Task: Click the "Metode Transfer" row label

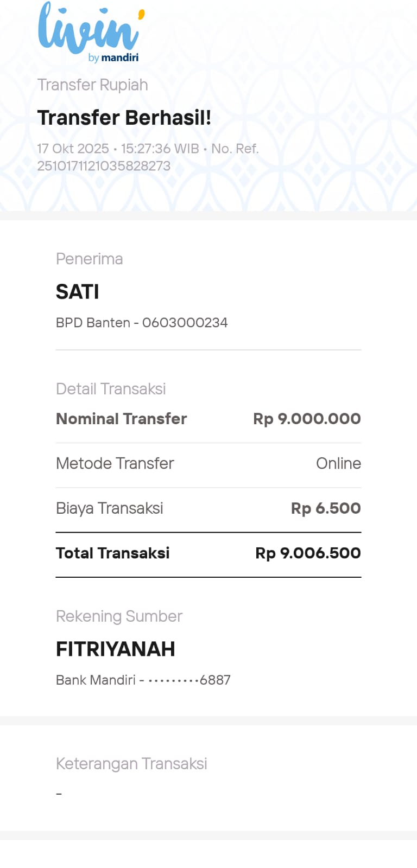Action: (115, 463)
